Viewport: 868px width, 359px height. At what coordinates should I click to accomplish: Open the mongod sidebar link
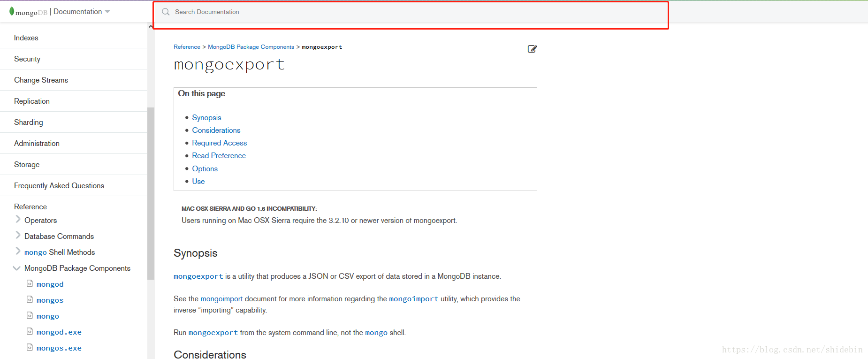[x=50, y=284]
